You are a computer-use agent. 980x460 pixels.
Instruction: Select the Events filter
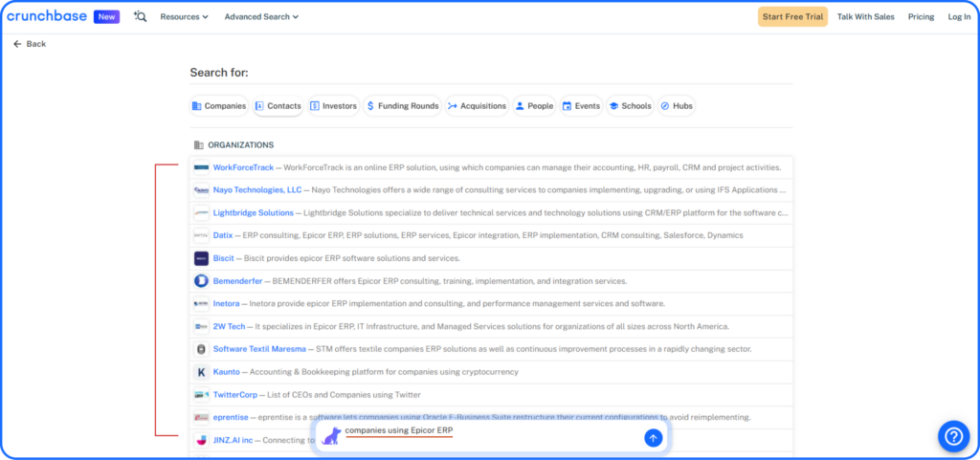tap(581, 106)
